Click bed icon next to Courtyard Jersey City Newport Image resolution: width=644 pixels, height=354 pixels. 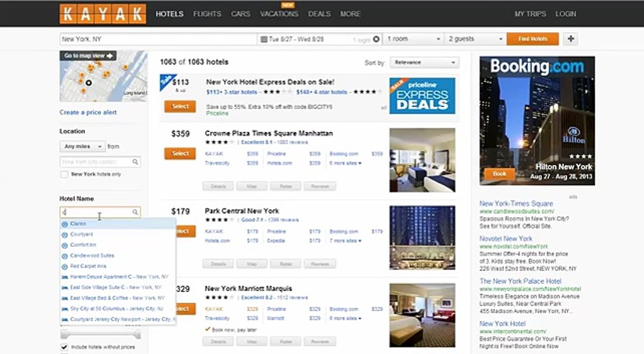64,319
